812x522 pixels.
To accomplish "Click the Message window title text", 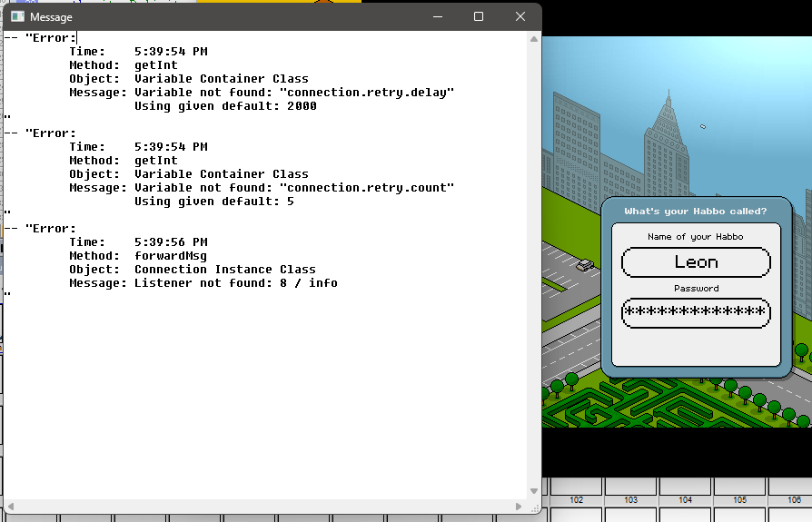I will point(51,17).
